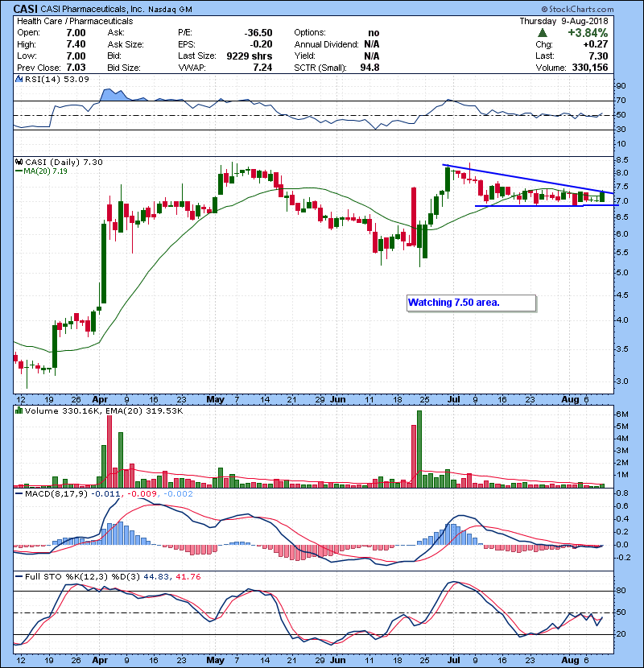Click the blue descending trendline on price chart
Image resolution: width=644 pixels, height=668 pixels.
tap(528, 179)
